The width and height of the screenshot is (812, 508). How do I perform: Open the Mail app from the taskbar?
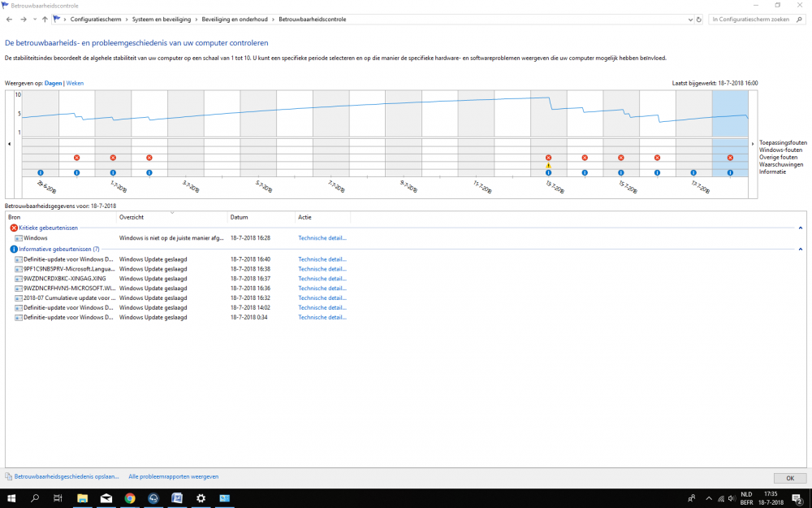click(106, 498)
